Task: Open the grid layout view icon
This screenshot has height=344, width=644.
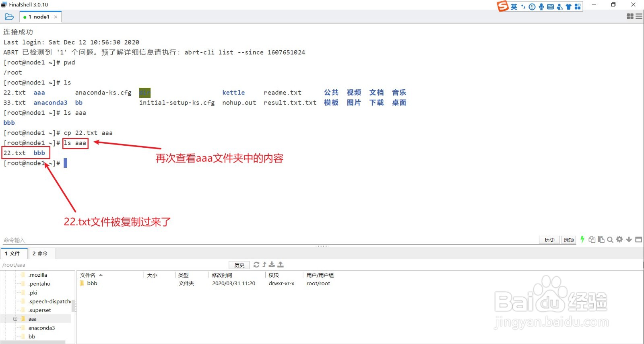Action: click(630, 16)
